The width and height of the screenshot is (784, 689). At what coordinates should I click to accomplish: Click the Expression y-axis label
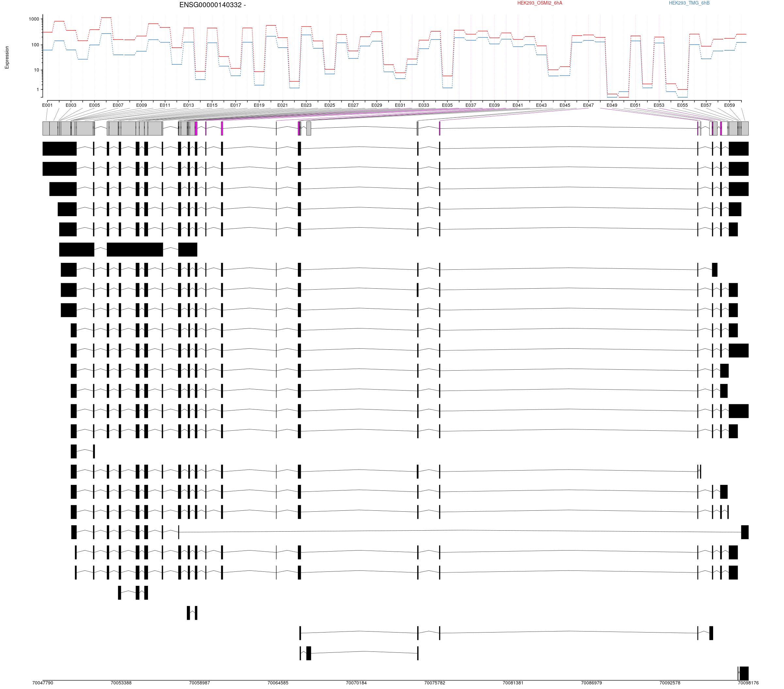pyautogui.click(x=7, y=57)
